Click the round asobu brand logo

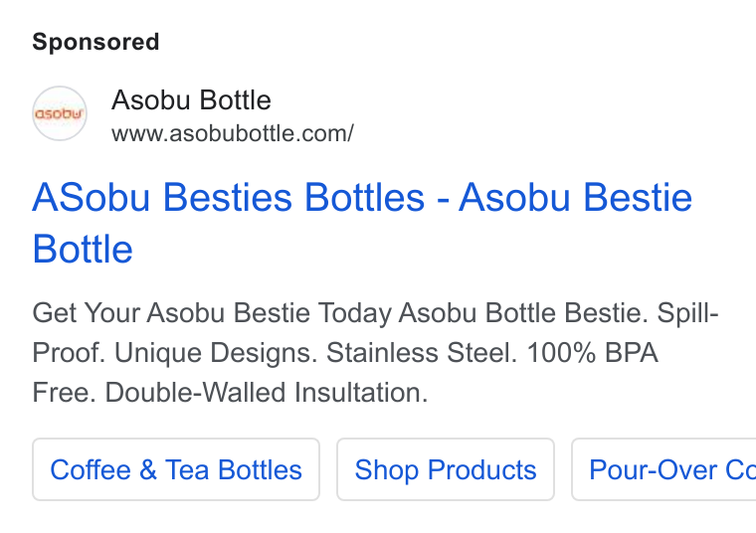tap(60, 113)
